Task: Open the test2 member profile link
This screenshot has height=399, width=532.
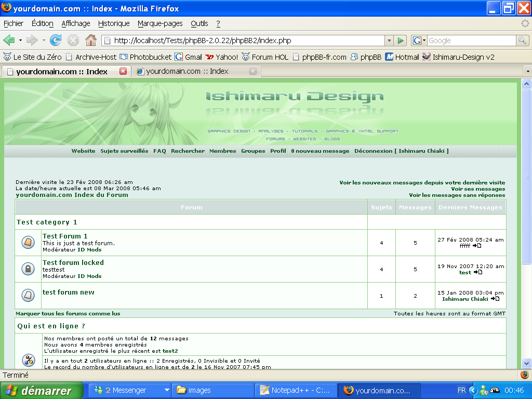Action: click(x=170, y=351)
